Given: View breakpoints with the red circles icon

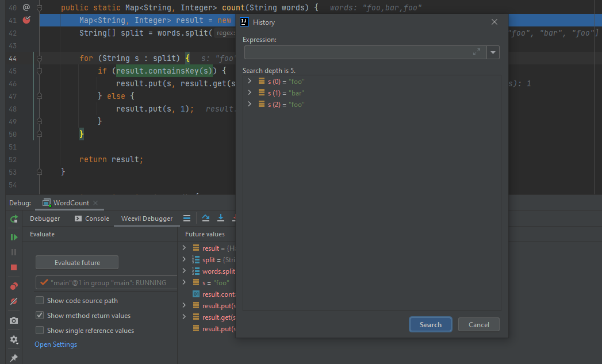Looking at the screenshot, I should [x=14, y=286].
